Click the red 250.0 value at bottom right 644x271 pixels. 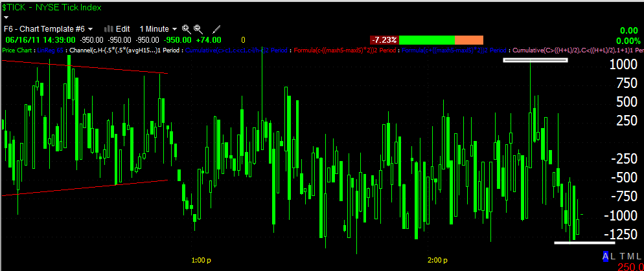[x=630, y=267]
